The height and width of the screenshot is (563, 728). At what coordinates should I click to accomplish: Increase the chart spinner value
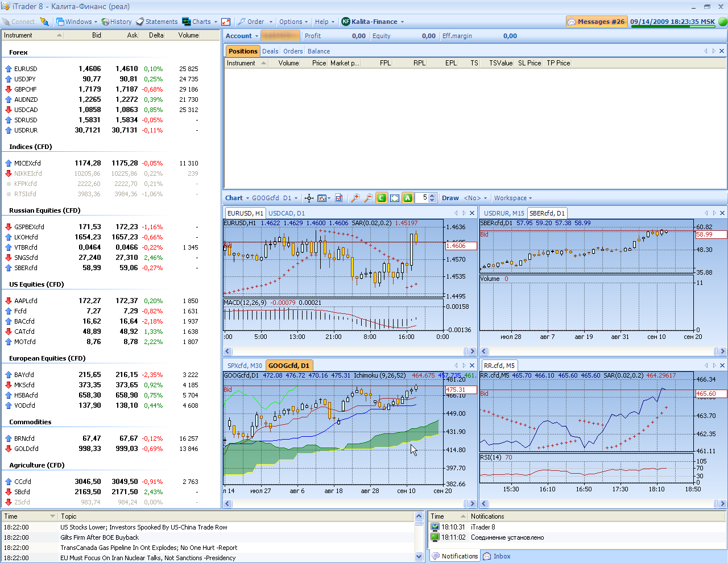pos(432,196)
